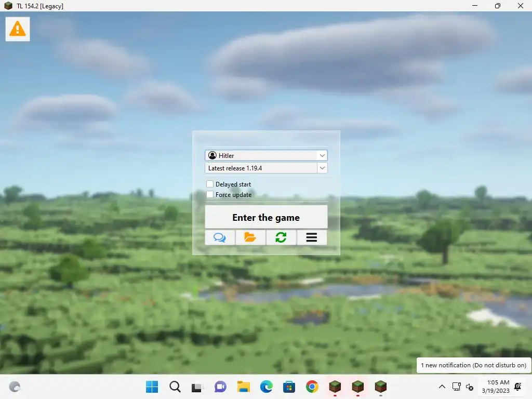Open the clock showing 1:05 AM
532x399 pixels.
(496, 387)
